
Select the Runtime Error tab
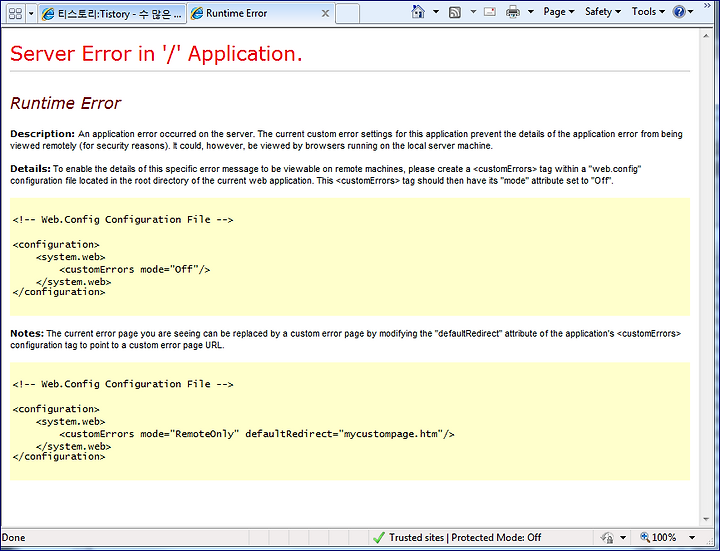(x=260, y=13)
